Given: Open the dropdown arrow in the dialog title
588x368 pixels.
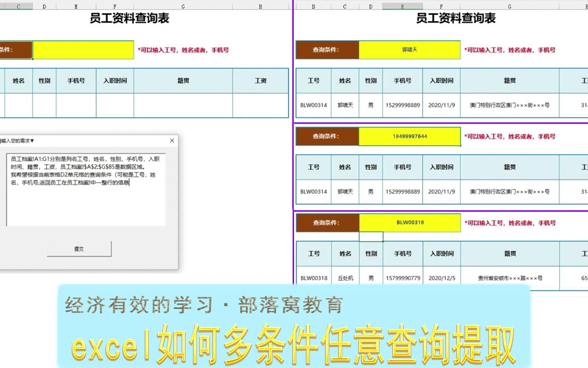Looking at the screenshot, I should [32, 141].
